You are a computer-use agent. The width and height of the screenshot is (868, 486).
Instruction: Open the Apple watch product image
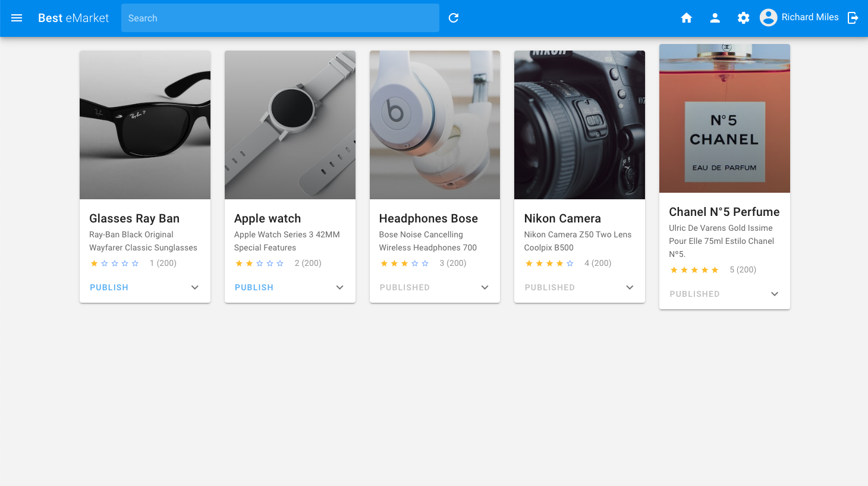point(290,125)
